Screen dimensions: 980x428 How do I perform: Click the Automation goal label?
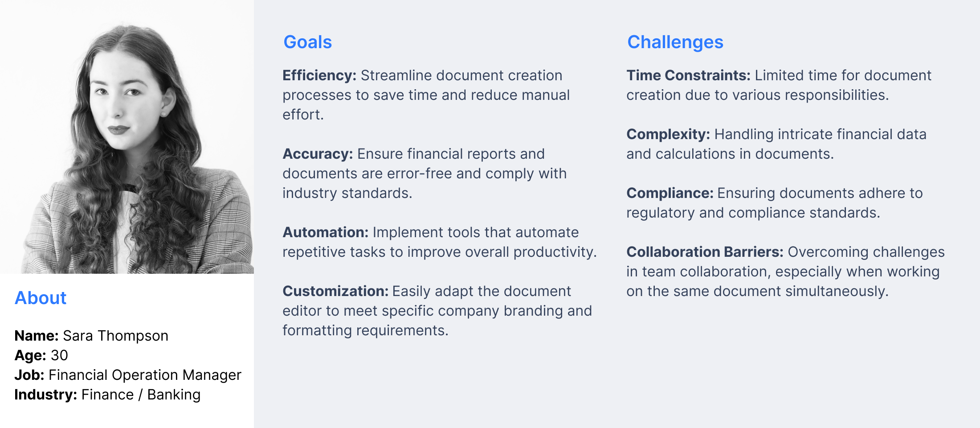326,232
